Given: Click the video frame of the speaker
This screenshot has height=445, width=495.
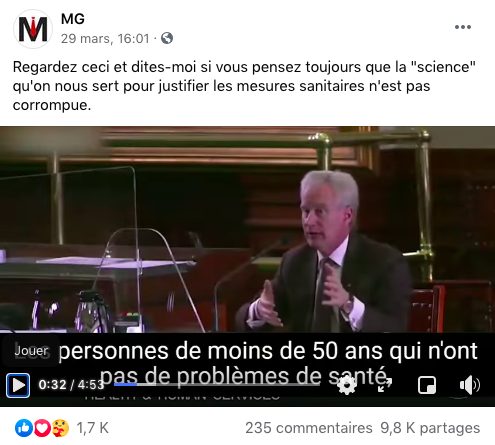Looking at the screenshot, I should pos(247,230).
